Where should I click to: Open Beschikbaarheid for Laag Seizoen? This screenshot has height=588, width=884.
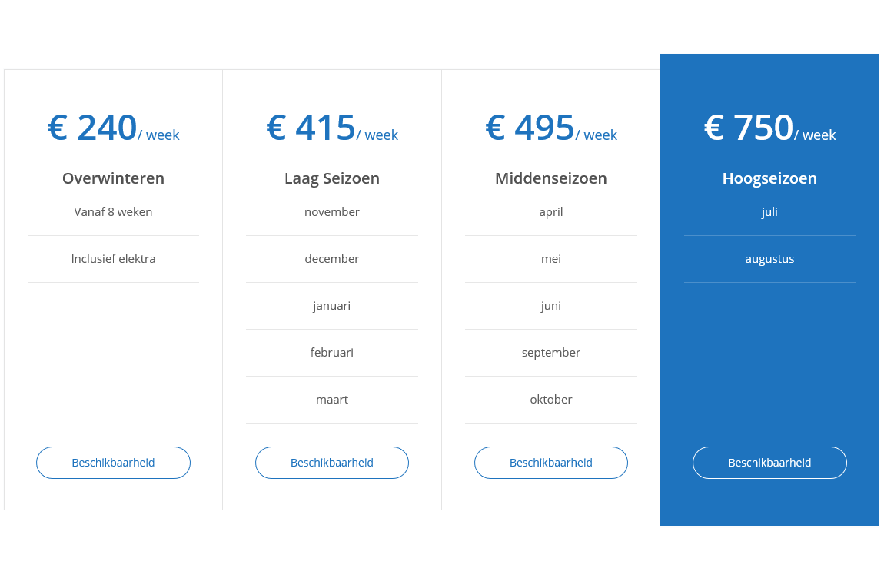332,463
